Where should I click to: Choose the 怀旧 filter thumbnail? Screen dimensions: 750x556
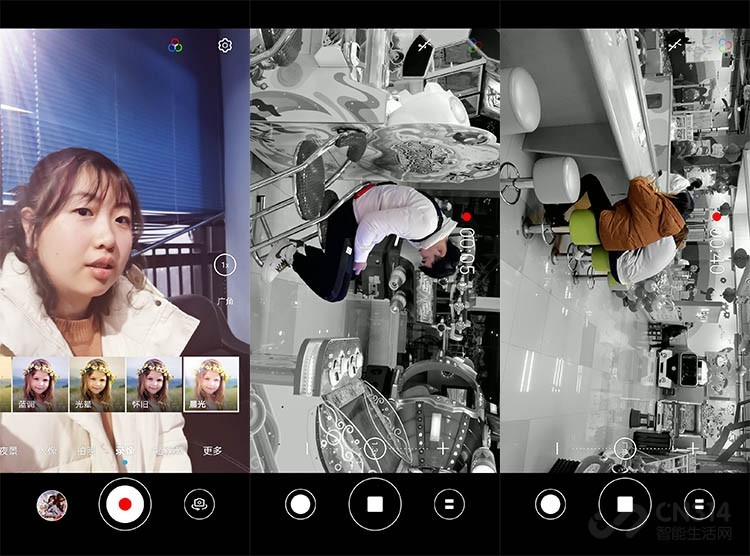point(154,384)
